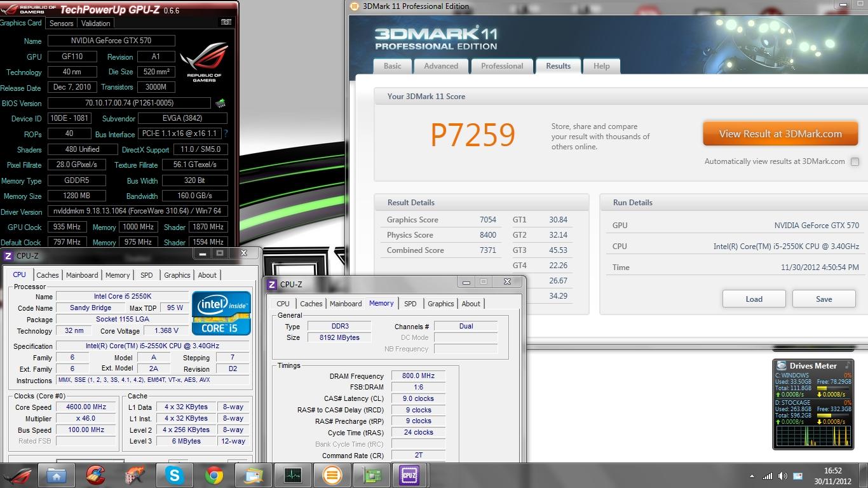Click the GPU-Z screenshot camera icon
868x488 pixels.
click(226, 22)
